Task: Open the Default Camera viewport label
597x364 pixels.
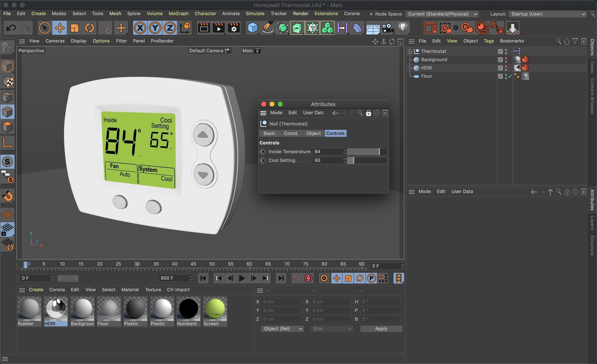Action: click(210, 51)
